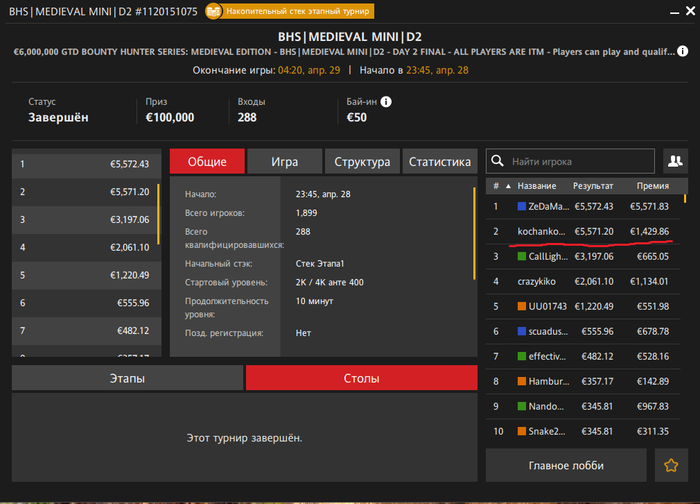
Task: Select prize row 2 €5,571.20
Action: point(87,192)
